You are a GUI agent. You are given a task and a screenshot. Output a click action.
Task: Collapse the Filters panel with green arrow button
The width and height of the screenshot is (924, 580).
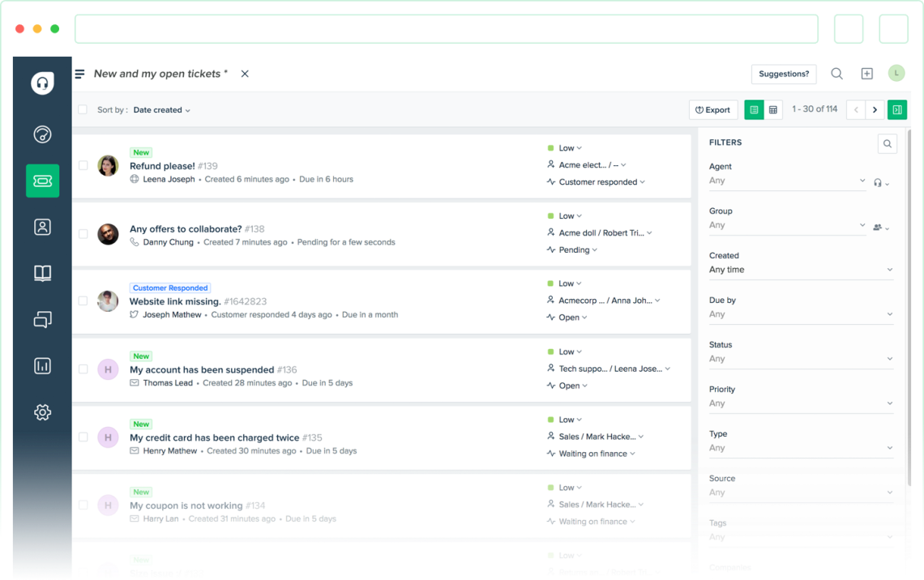896,109
